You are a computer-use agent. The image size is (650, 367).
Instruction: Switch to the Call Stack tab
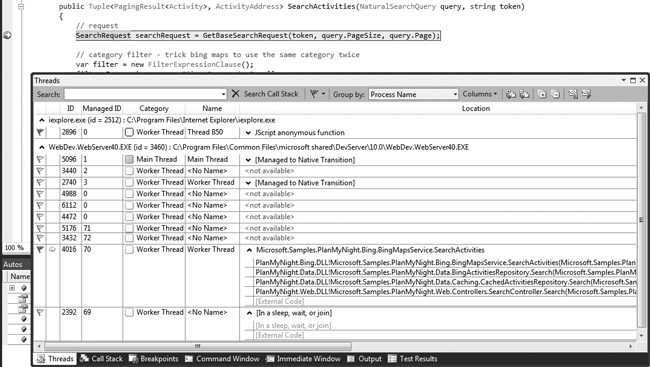tap(102, 359)
